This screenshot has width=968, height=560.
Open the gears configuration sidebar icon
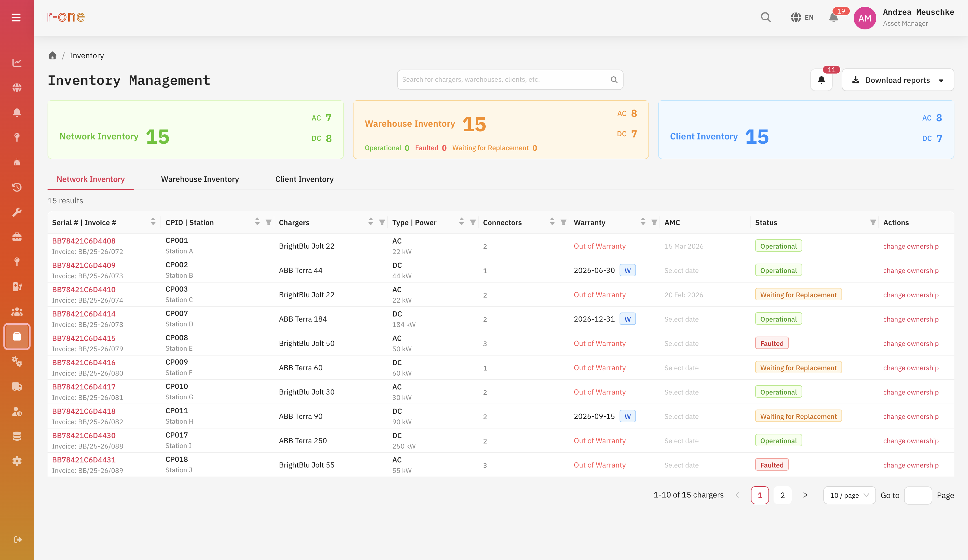(x=17, y=361)
